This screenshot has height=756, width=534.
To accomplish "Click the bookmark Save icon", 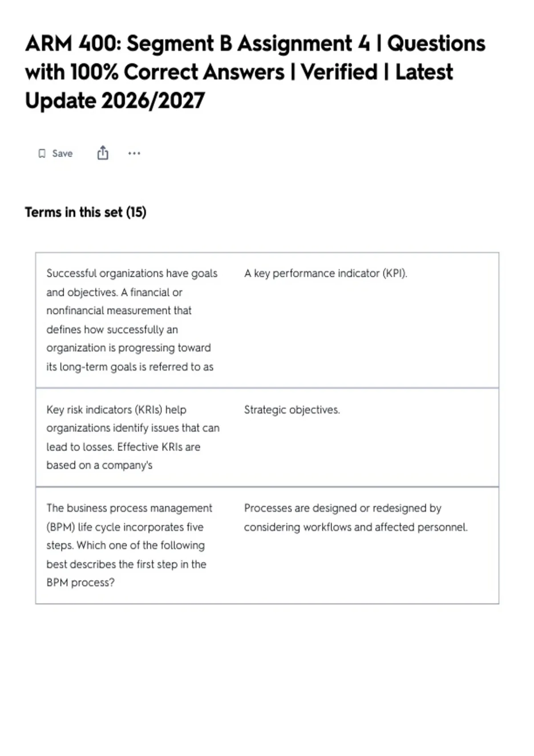I will click(x=42, y=153).
